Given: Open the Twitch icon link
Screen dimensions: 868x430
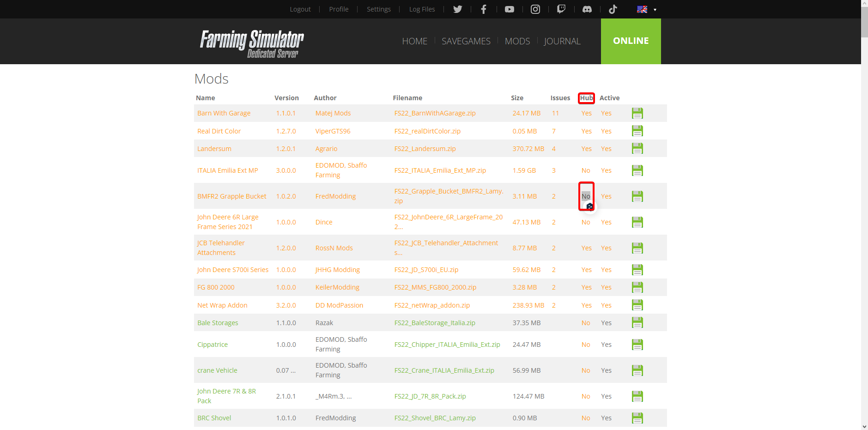Looking at the screenshot, I should (561, 9).
